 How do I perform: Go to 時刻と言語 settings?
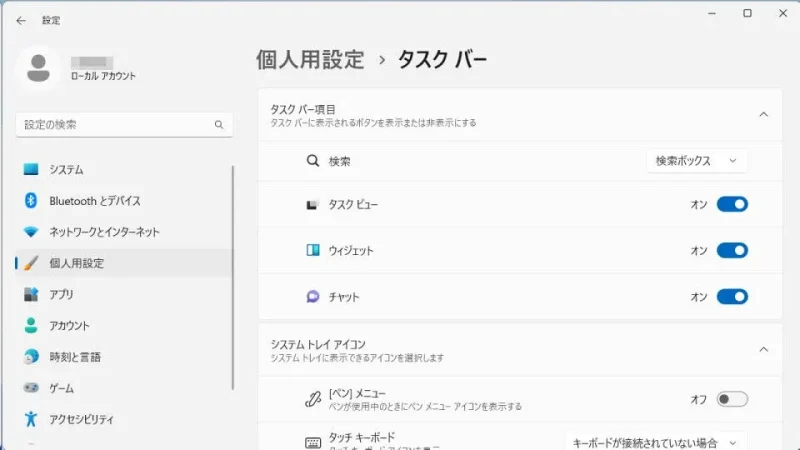click(75, 357)
